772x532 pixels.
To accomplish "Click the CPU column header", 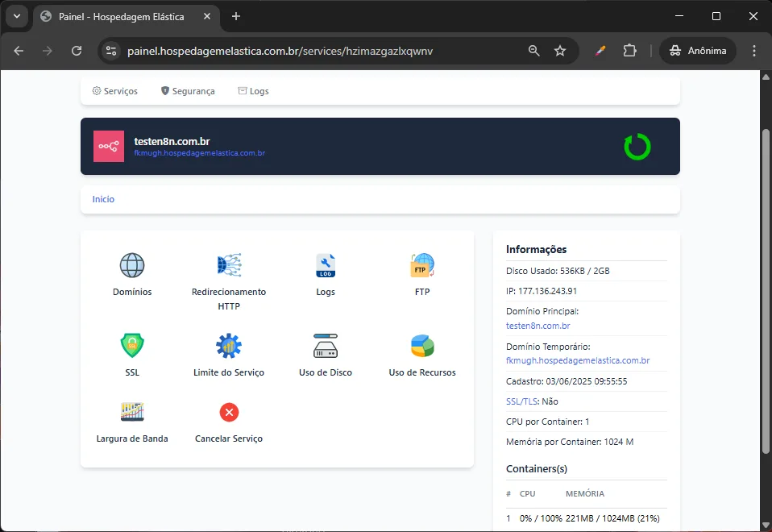I will [x=527, y=493].
